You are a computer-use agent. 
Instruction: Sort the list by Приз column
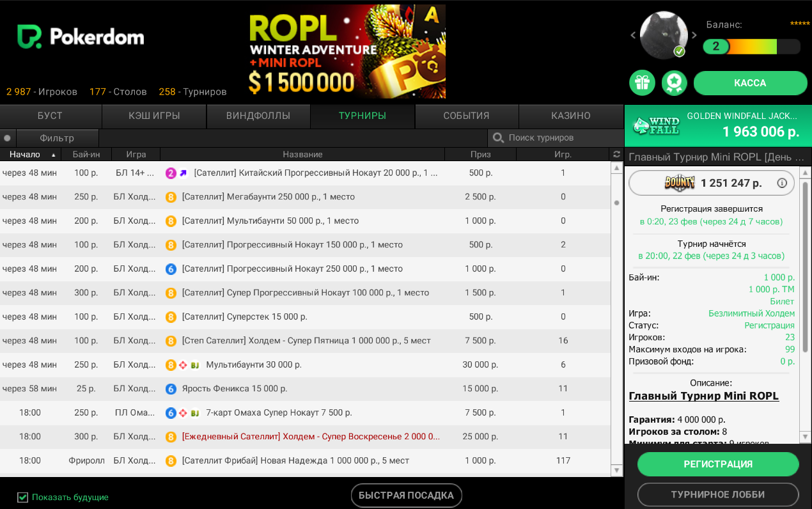click(480, 154)
